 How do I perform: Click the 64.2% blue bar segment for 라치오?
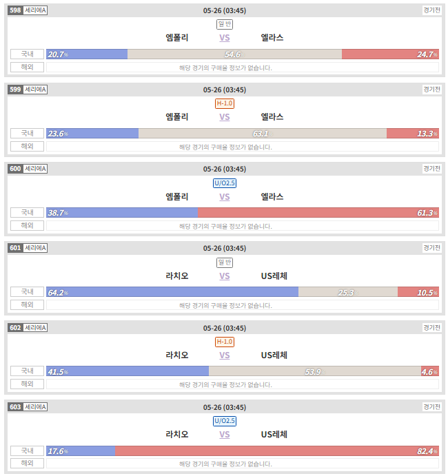click(172, 292)
